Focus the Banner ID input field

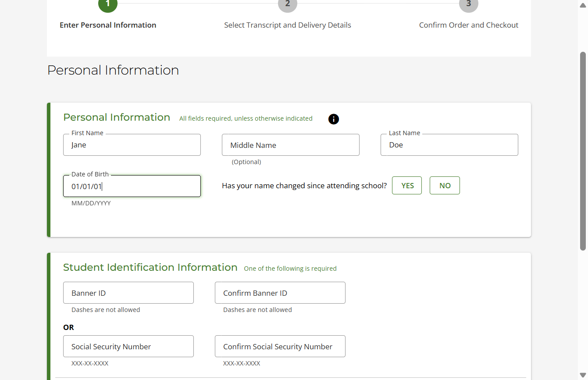coord(128,293)
